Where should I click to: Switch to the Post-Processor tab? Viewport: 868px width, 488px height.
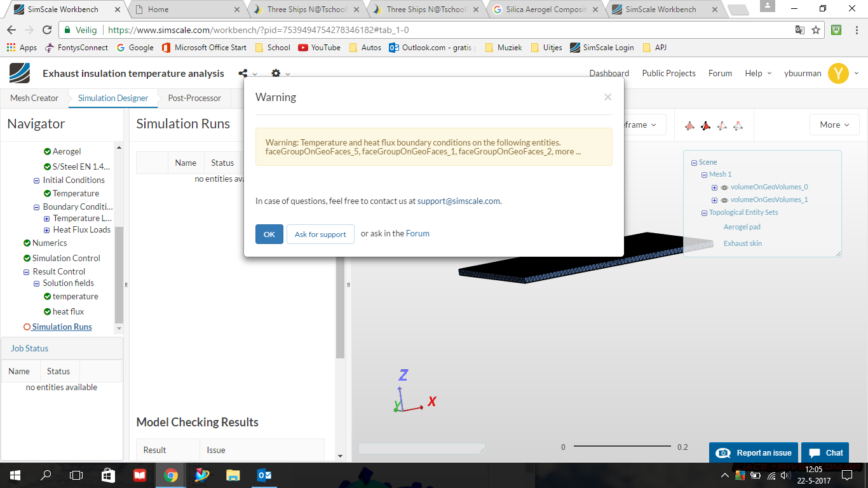click(194, 98)
